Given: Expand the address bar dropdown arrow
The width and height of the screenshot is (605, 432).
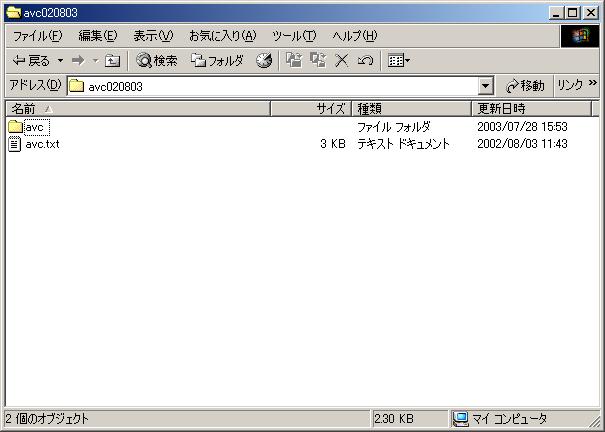Looking at the screenshot, I should [486, 86].
